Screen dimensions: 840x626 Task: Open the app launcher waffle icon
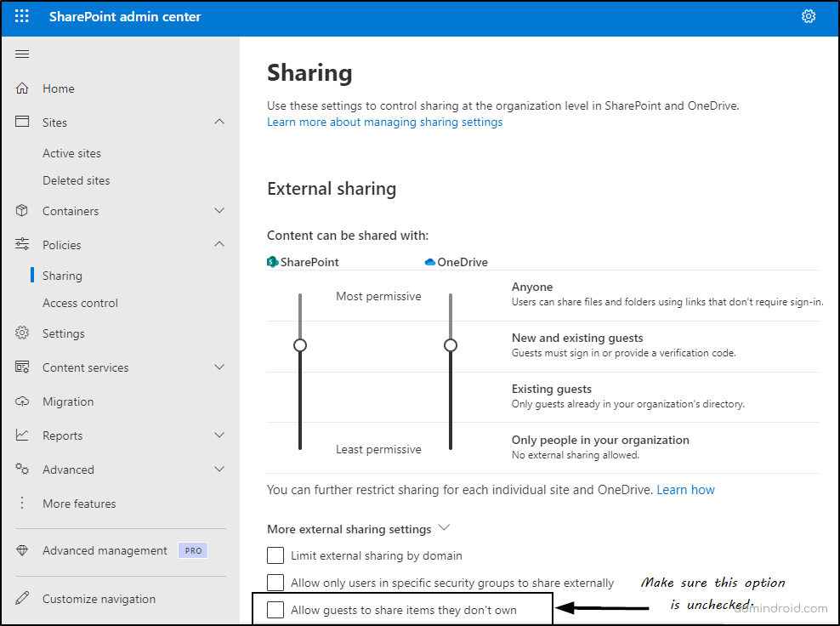[22, 16]
